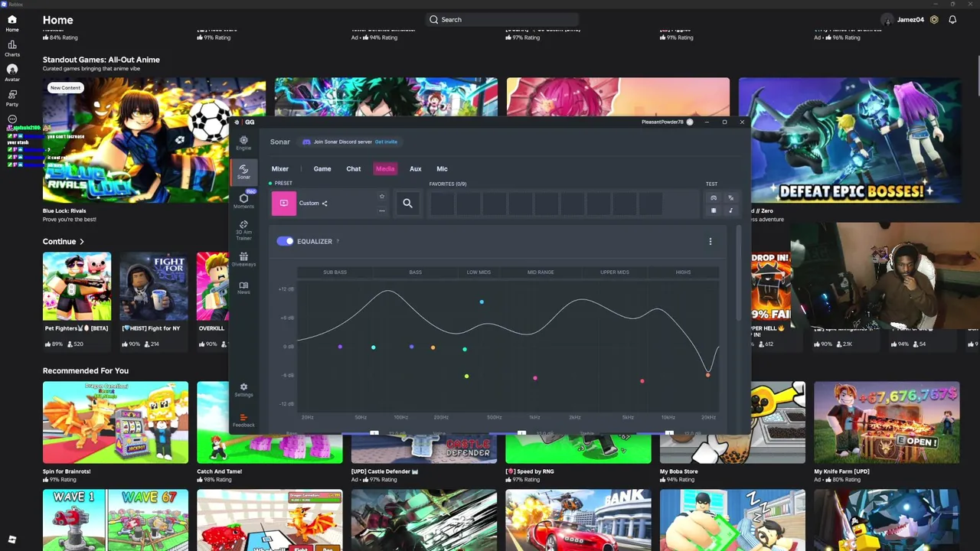This screenshot has width=980, height=551.
Task: Go to Roblox Home in the sidebar
Action: 12,23
